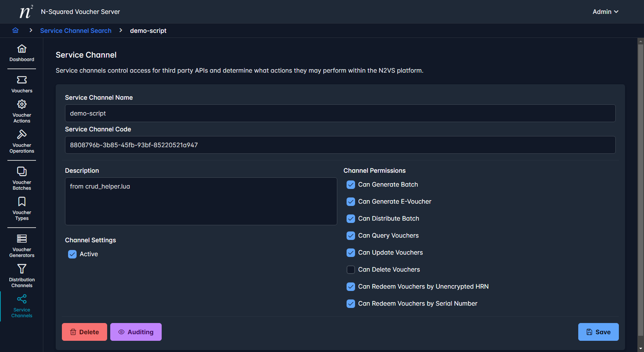The image size is (644, 352).
Task: Go to Service Channel Search breadcrumb
Action: click(76, 31)
